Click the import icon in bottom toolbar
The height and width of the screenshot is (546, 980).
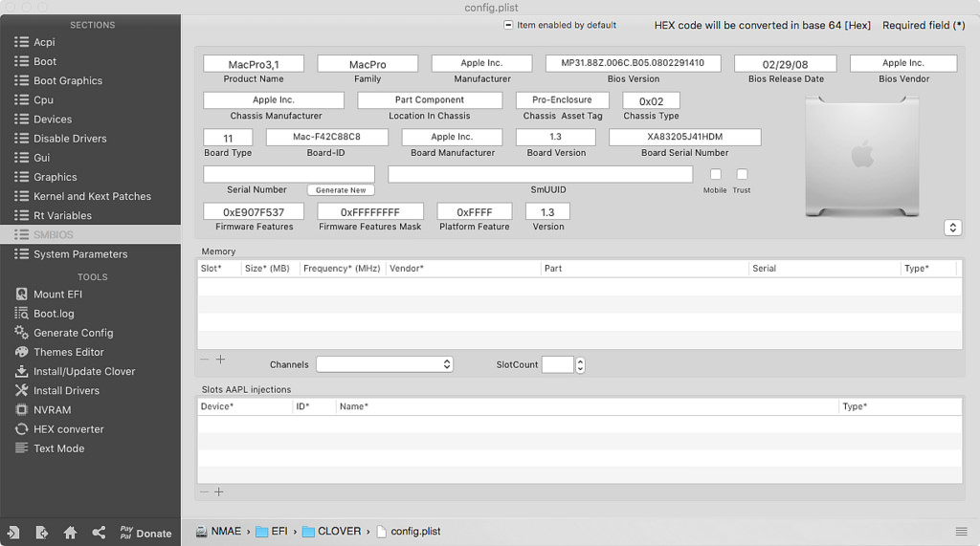click(13, 533)
